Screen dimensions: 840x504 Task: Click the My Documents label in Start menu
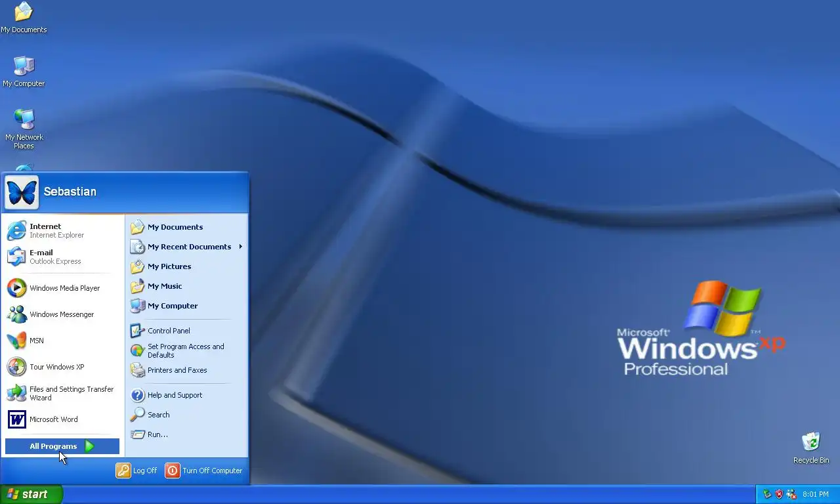[x=175, y=227]
